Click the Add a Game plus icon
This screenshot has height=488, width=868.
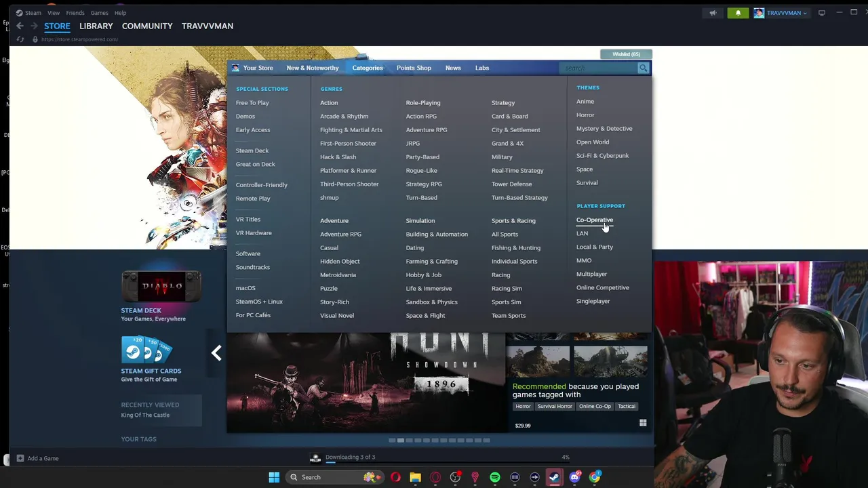(20, 458)
